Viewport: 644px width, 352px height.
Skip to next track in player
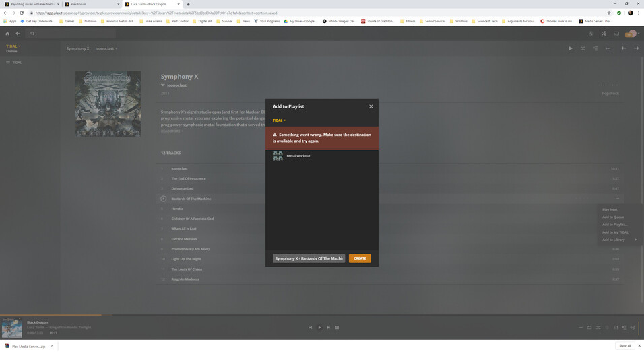click(x=328, y=327)
